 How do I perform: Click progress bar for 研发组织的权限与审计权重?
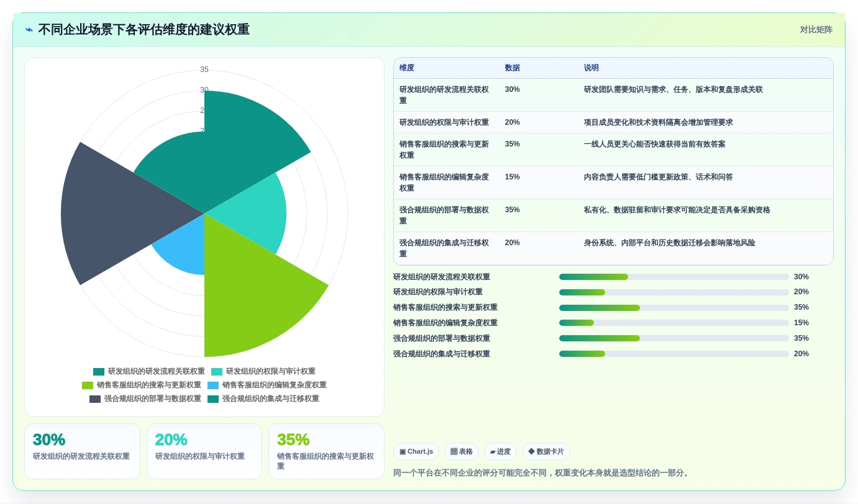click(674, 292)
